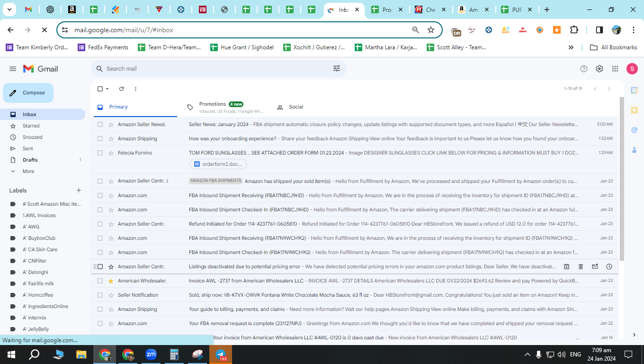
Task: Show hidden bookmarks with double chevron
Action: click(571, 47)
